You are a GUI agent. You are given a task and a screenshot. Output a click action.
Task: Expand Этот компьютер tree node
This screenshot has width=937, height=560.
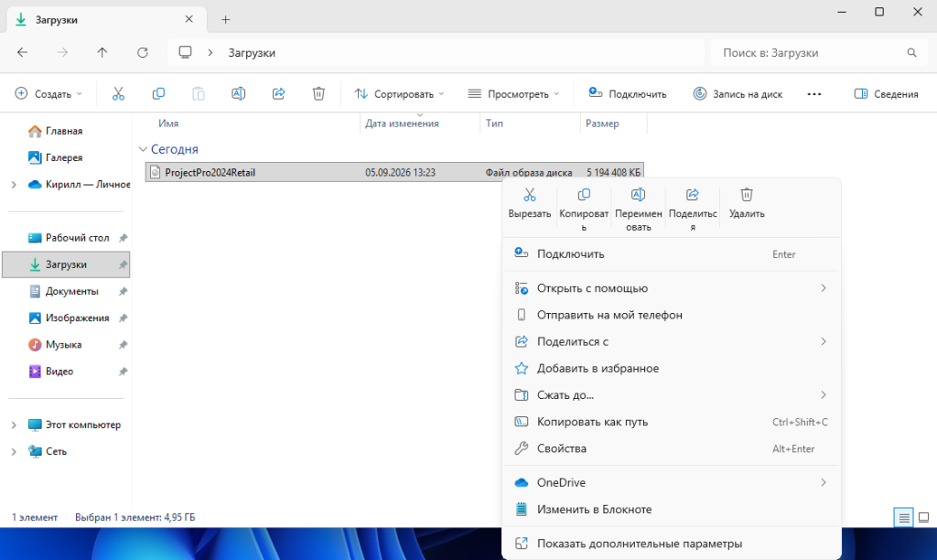click(14, 425)
